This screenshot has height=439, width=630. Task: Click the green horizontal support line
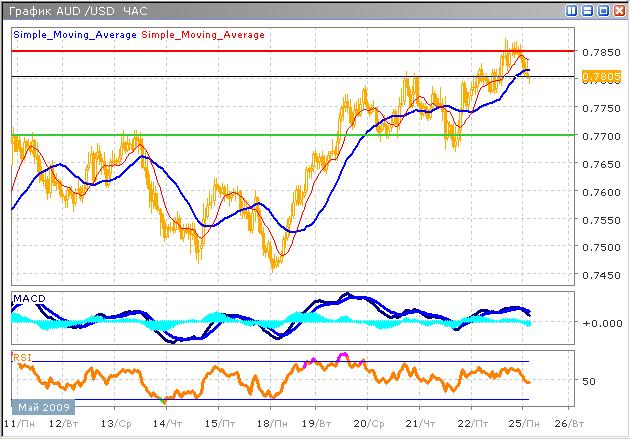pos(200,134)
